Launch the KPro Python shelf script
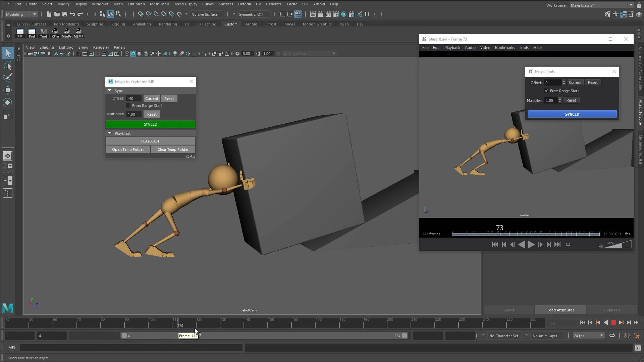 [x=55, y=32]
